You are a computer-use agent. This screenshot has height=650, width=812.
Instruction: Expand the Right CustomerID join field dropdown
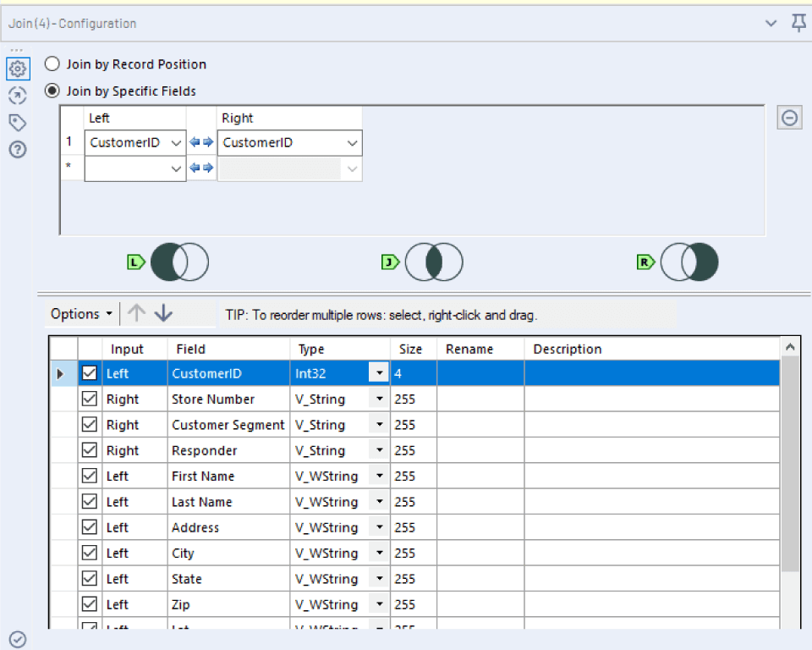click(x=352, y=143)
